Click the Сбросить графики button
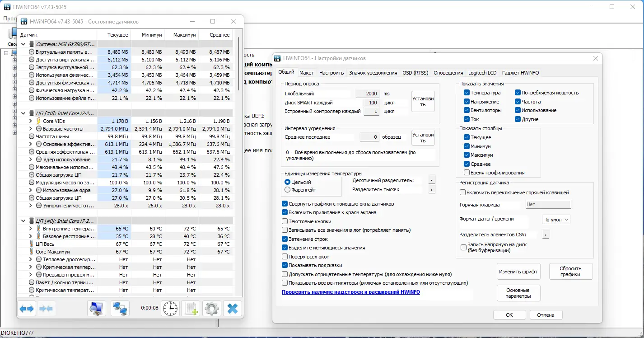Screen dimensions: 644x338 [571, 272]
